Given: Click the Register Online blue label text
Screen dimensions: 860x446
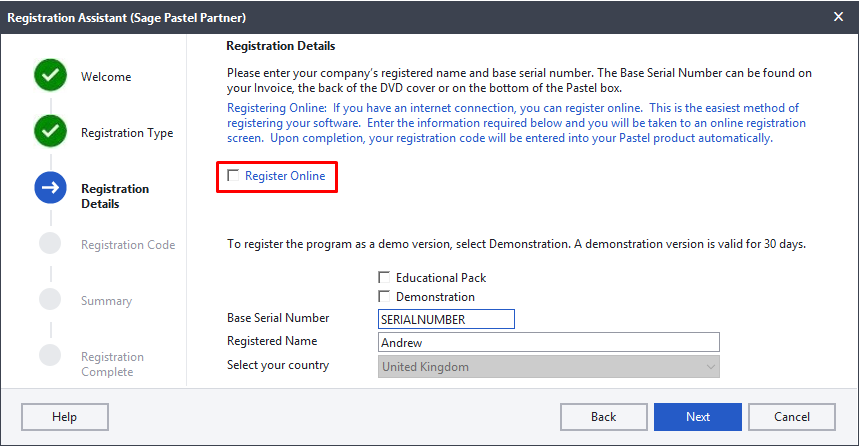Looking at the screenshot, I should click(285, 176).
